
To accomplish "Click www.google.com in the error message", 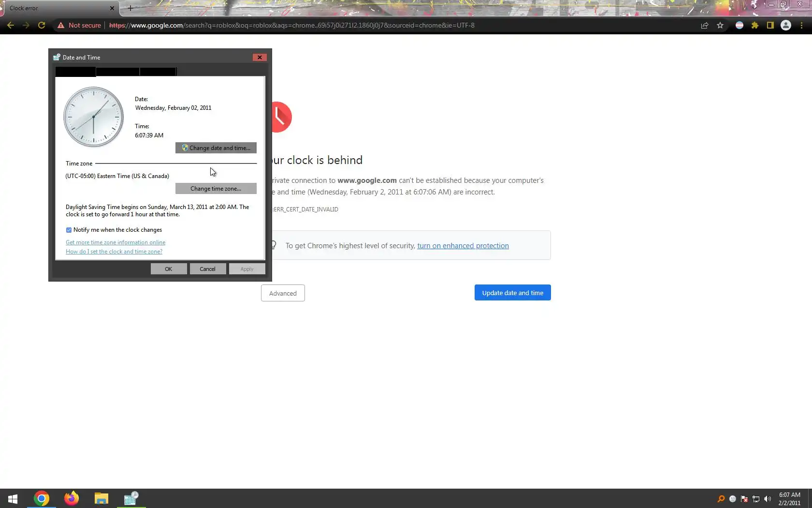I will [367, 180].
